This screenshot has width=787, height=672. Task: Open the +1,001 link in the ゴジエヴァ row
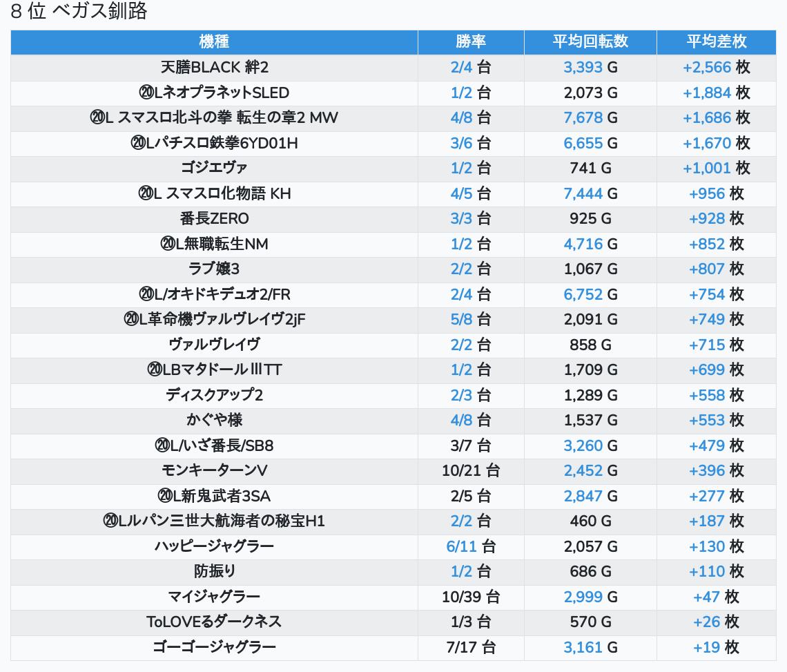pyautogui.click(x=706, y=169)
